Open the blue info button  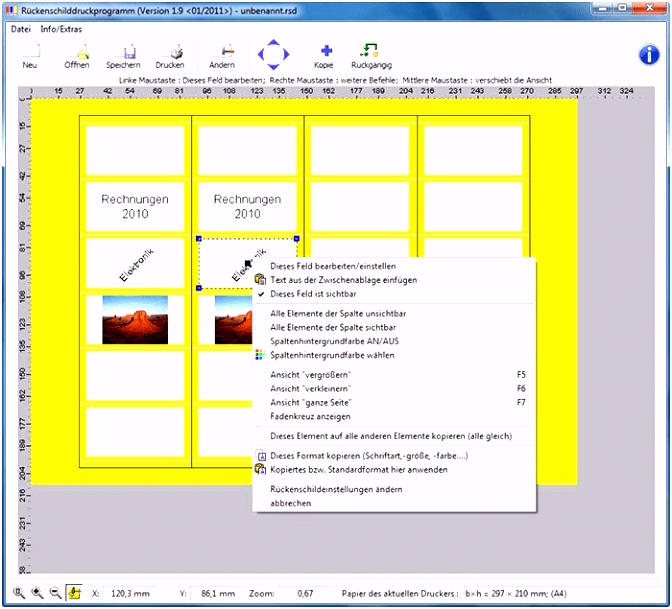pos(649,54)
